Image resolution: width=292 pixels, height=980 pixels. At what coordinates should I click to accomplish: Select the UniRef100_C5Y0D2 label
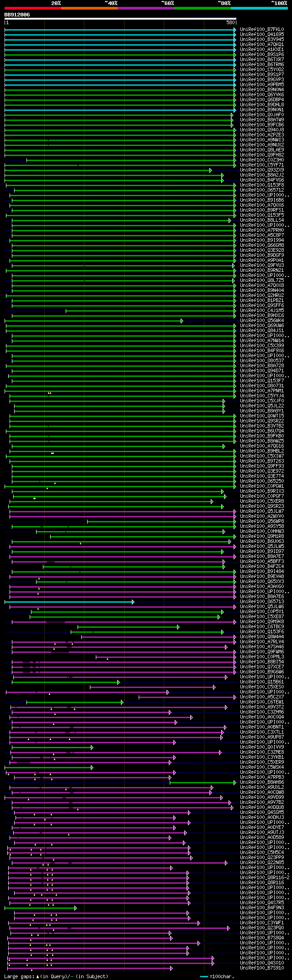(262, 70)
